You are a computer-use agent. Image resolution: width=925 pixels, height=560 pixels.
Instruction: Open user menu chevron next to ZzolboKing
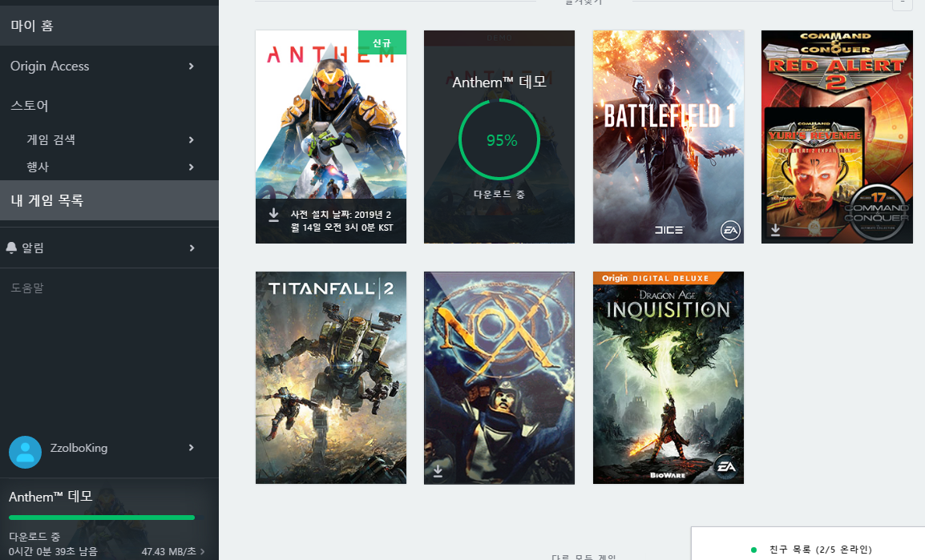pyautogui.click(x=191, y=448)
